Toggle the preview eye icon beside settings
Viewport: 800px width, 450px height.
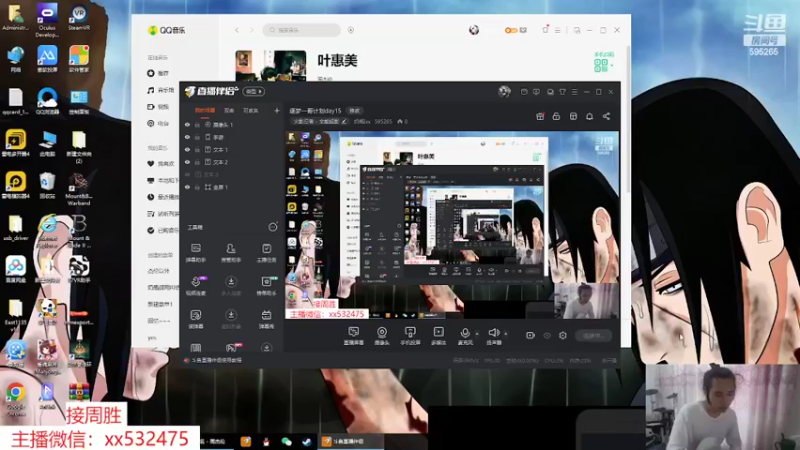(547, 336)
